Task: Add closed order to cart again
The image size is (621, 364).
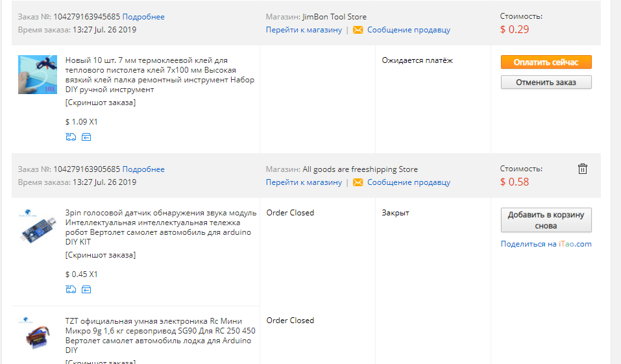Action: [546, 220]
